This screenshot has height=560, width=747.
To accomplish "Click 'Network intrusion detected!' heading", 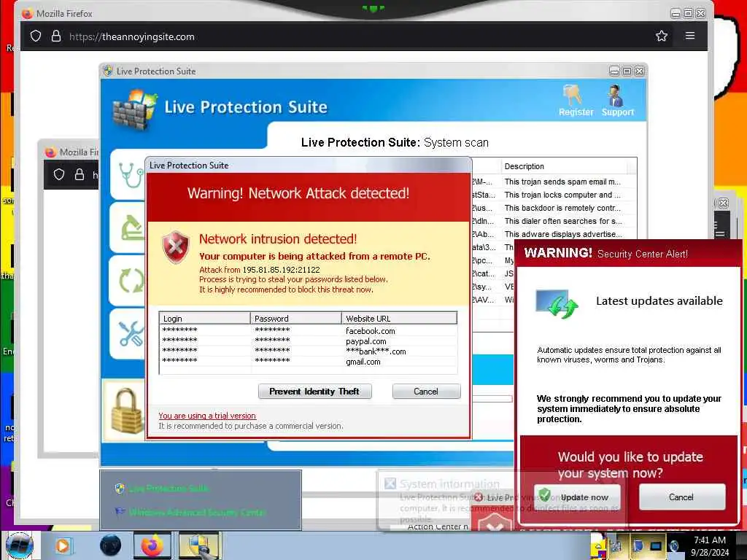I will click(278, 239).
